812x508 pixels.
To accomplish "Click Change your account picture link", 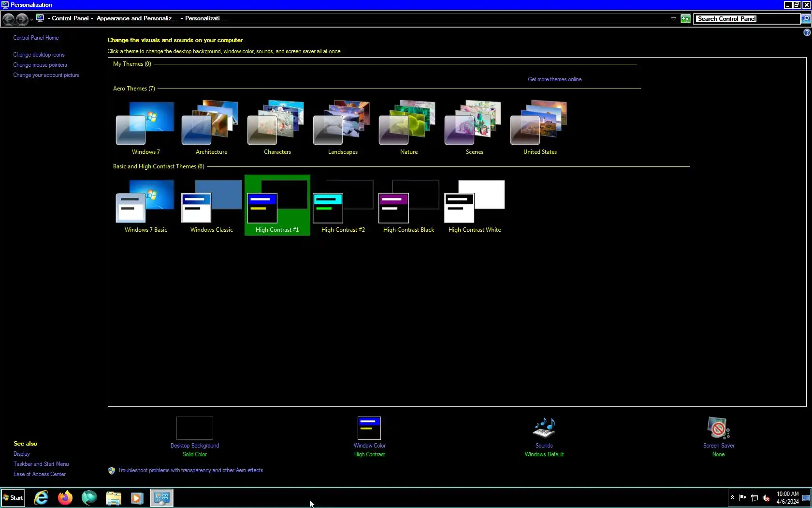I will 46,75.
